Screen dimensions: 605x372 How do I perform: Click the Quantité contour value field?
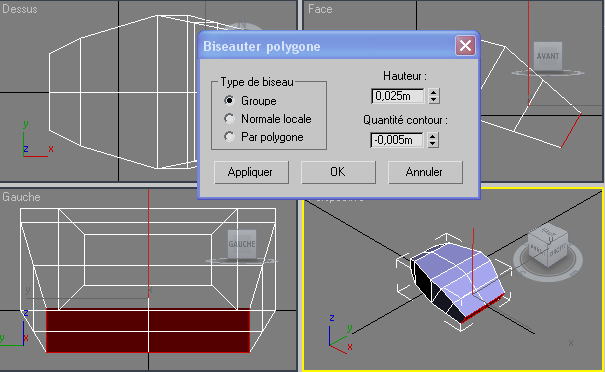397,140
